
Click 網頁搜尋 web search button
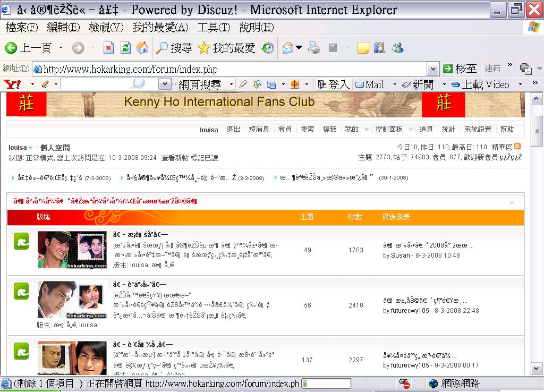tap(200, 84)
